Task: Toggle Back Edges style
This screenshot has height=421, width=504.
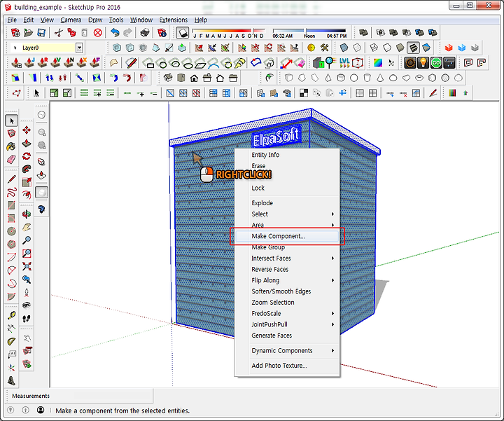Action: pyautogui.click(x=357, y=48)
